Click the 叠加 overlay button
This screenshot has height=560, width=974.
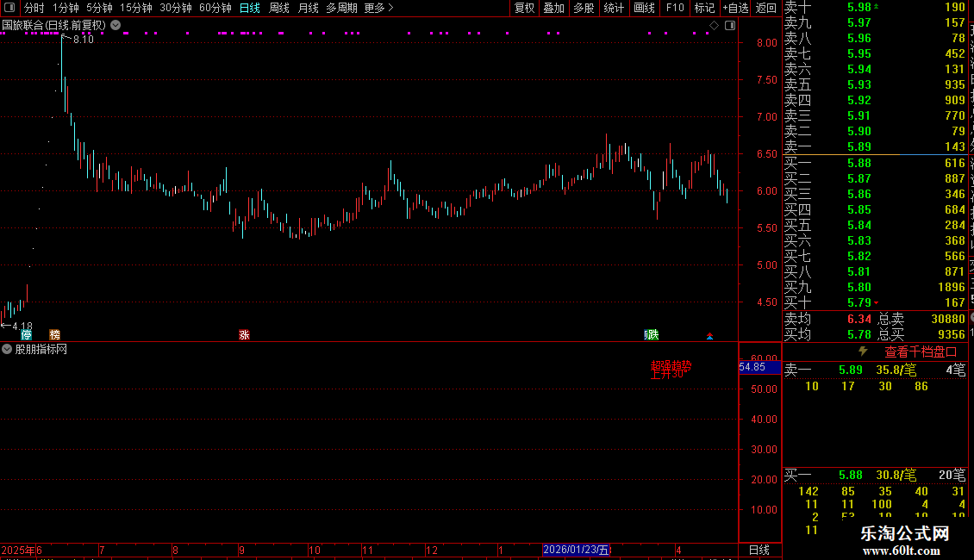(x=553, y=8)
